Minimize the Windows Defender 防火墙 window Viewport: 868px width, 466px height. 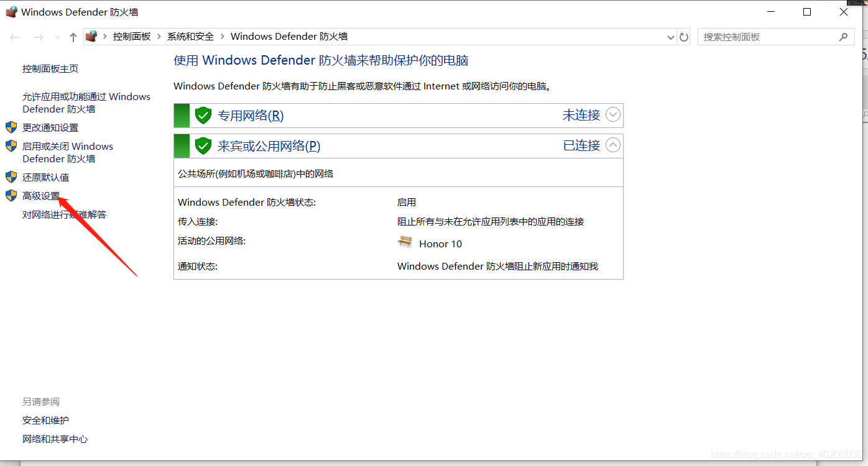771,12
